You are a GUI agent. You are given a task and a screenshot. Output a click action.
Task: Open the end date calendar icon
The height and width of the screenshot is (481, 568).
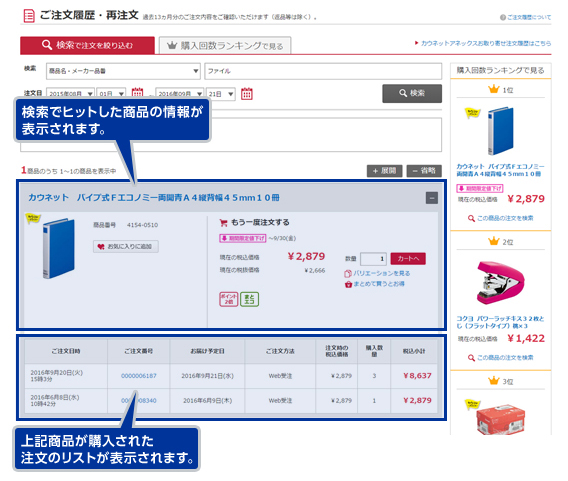tap(247, 94)
